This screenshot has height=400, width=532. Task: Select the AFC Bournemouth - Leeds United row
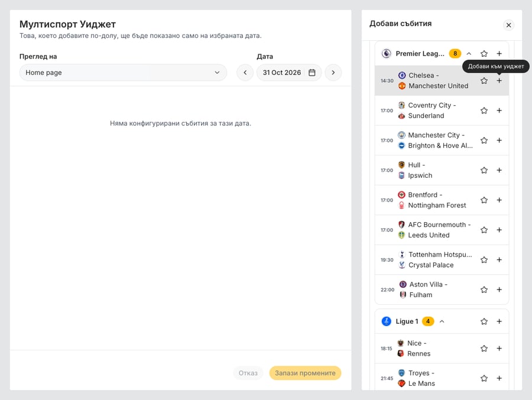coord(442,230)
